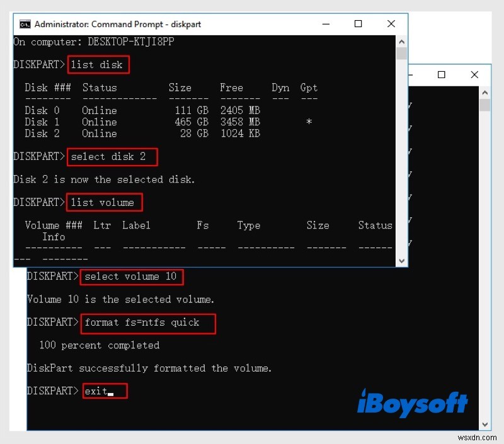Click the 'Type' column header
This screenshot has height=444, width=504.
249,225
